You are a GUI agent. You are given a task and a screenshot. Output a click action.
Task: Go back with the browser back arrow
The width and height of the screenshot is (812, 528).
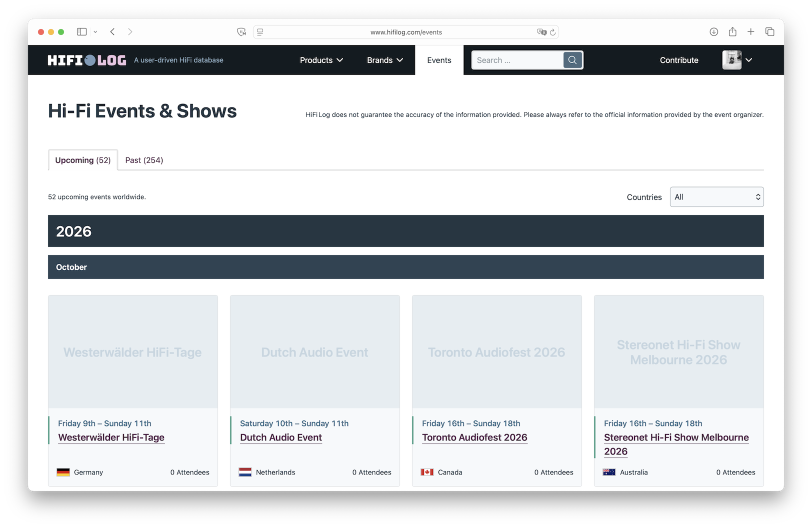pyautogui.click(x=113, y=32)
